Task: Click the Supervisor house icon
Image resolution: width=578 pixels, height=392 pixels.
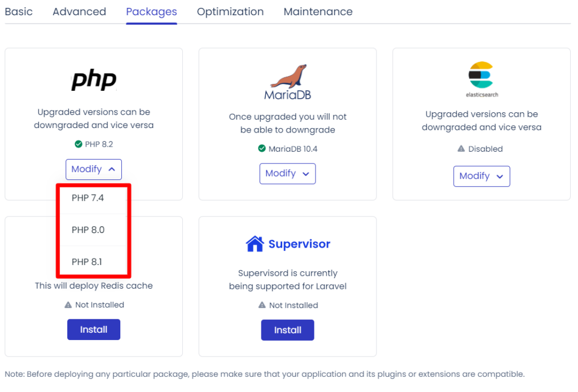Action: point(255,243)
